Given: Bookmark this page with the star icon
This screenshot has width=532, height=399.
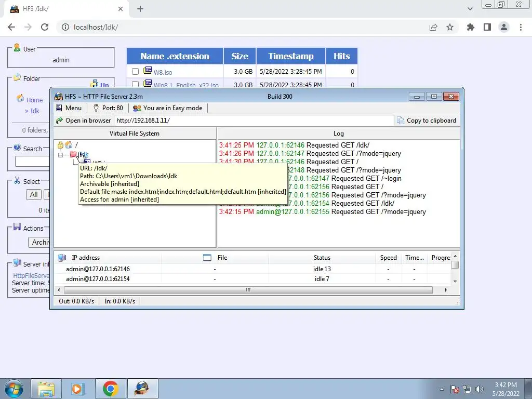Looking at the screenshot, I should pos(450,27).
